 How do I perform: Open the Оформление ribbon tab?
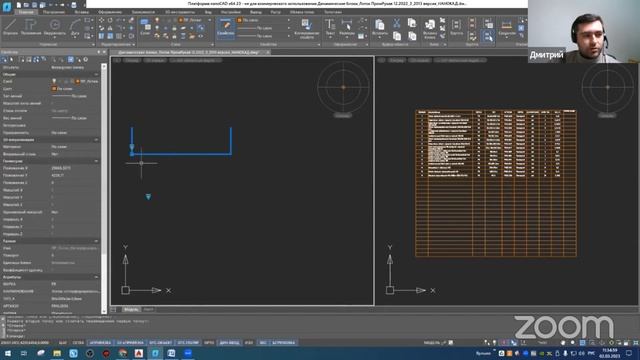pyautogui.click(x=110, y=12)
